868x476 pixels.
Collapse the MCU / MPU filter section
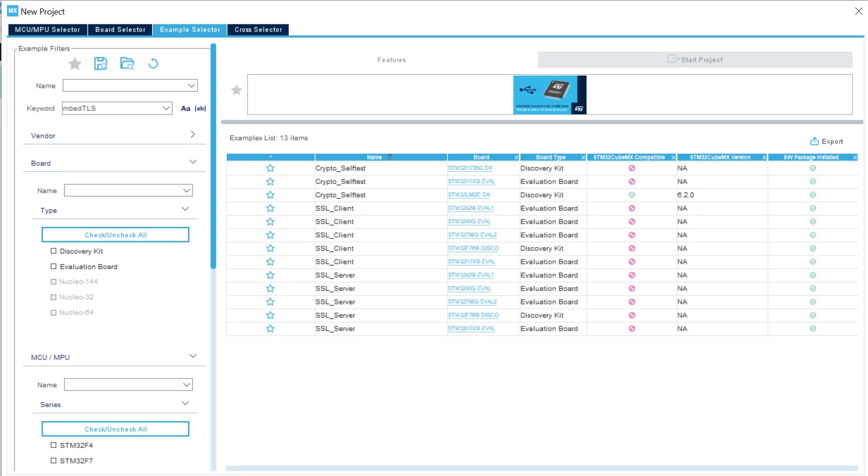tap(192, 356)
